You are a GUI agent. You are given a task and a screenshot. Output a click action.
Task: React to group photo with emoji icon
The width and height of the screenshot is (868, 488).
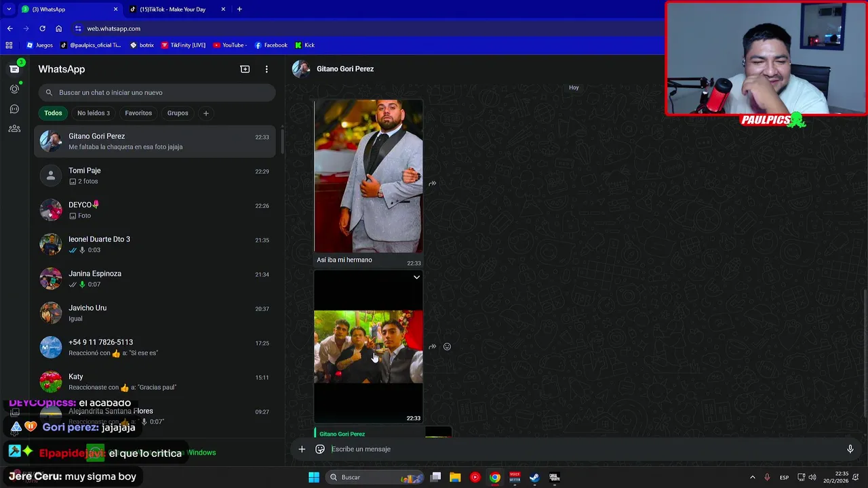click(x=447, y=347)
